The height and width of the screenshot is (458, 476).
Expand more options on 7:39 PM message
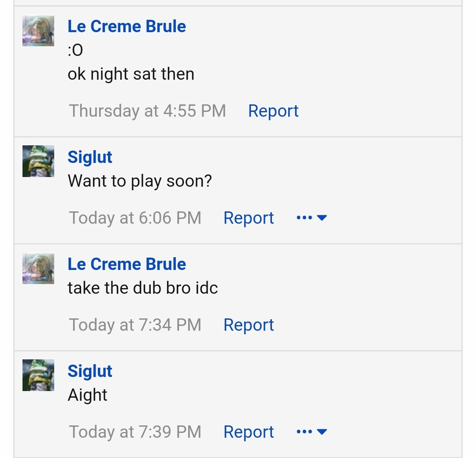tap(312, 432)
